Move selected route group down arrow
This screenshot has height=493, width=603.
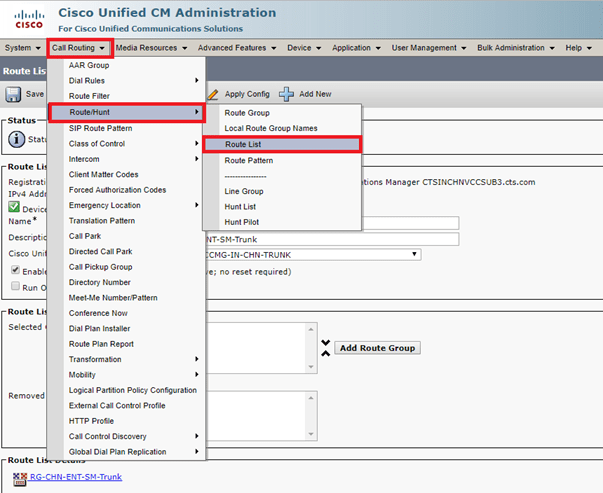pos(325,352)
